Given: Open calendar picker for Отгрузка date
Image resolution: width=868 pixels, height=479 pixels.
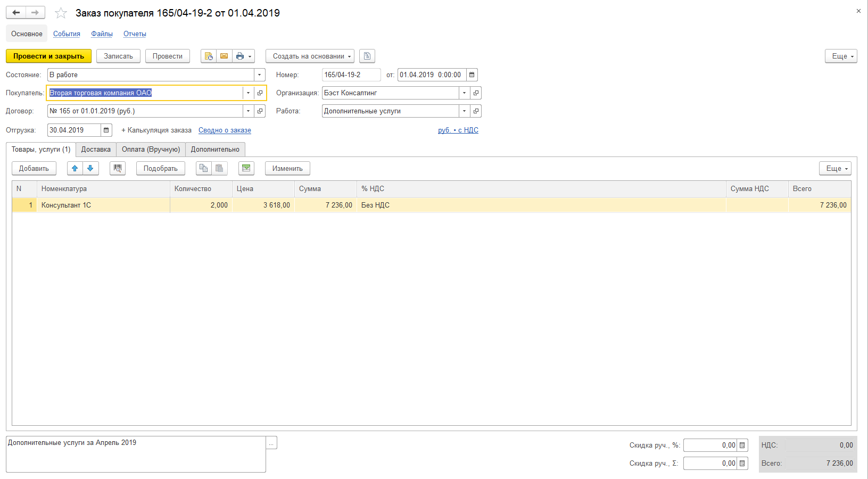Looking at the screenshot, I should click(x=106, y=130).
